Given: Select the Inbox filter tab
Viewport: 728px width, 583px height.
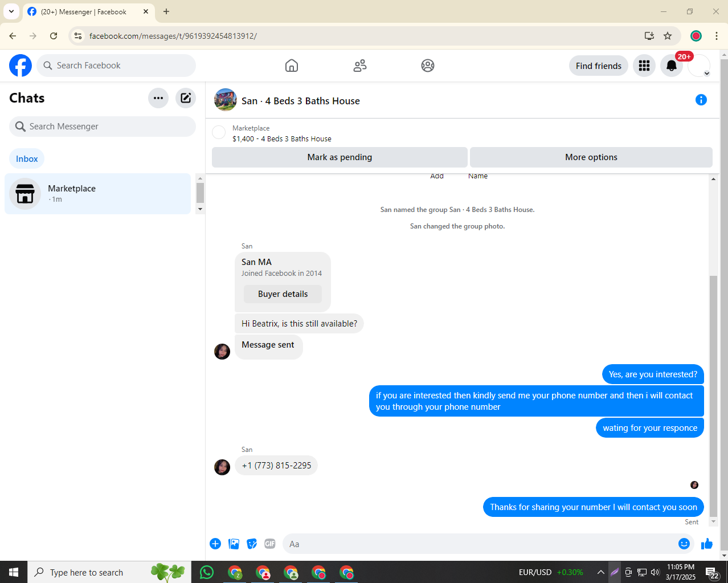Looking at the screenshot, I should click(27, 159).
